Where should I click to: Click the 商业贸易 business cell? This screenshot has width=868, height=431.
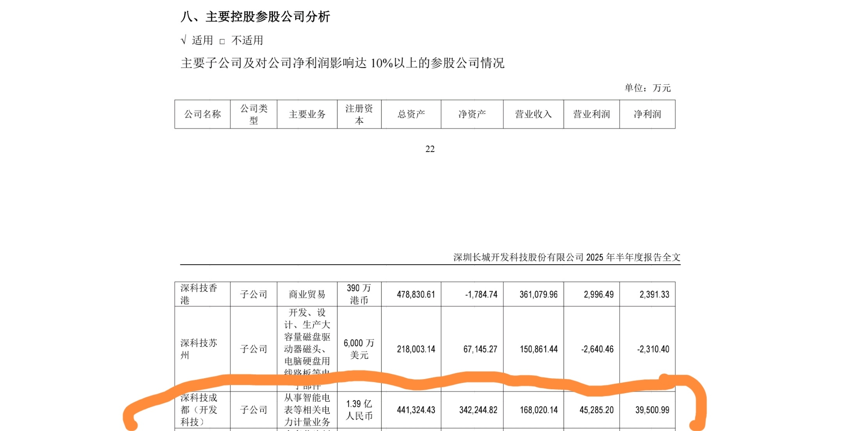(x=307, y=294)
